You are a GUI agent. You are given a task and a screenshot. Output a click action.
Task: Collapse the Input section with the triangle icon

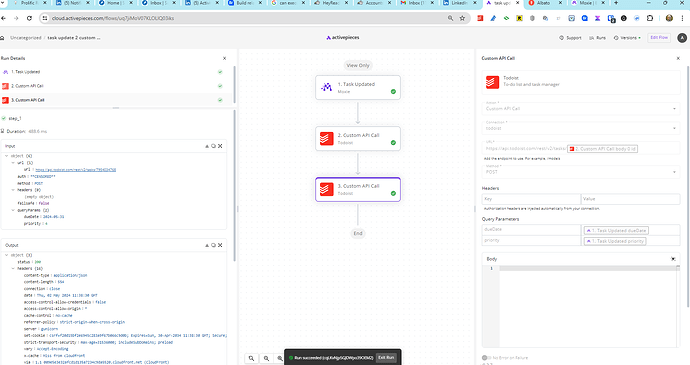pyautogui.click(x=207, y=146)
